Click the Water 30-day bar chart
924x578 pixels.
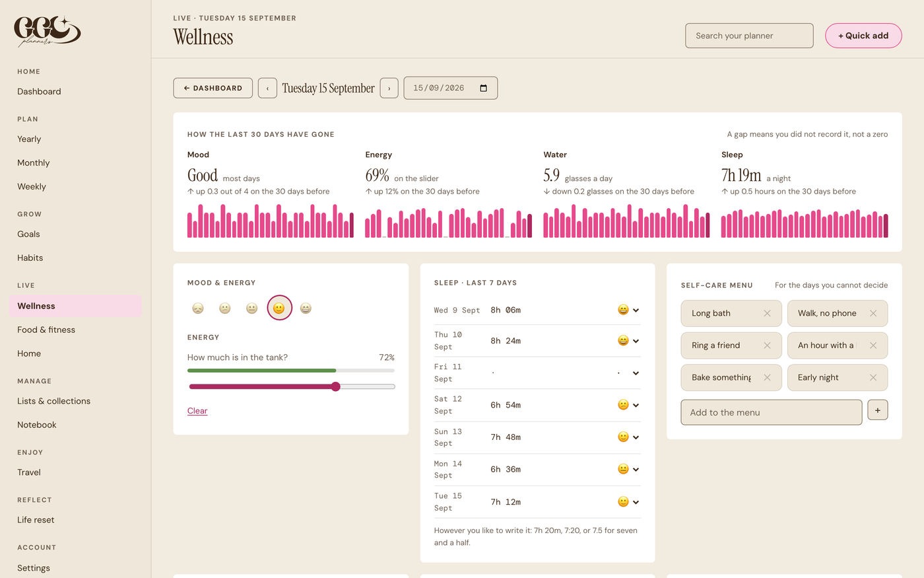point(626,221)
